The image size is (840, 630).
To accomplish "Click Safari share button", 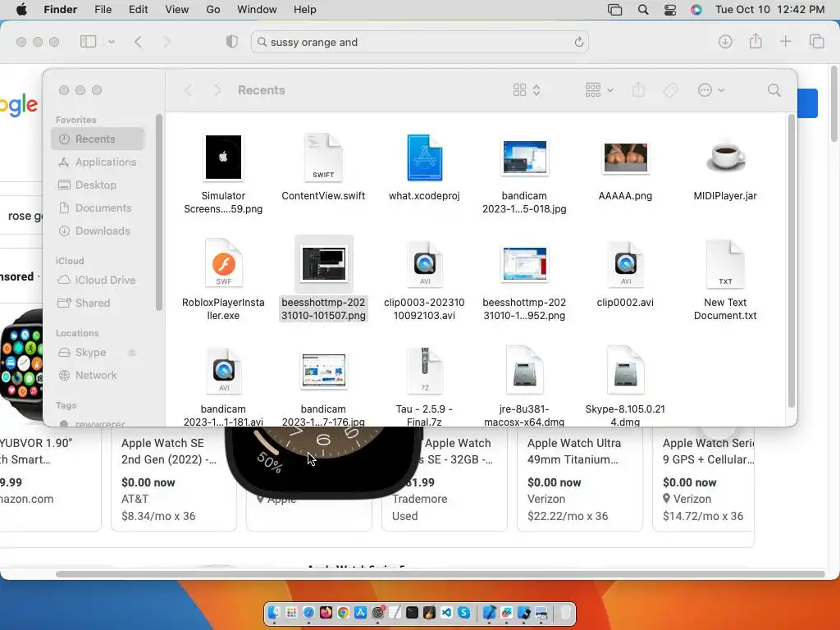I will (756, 41).
